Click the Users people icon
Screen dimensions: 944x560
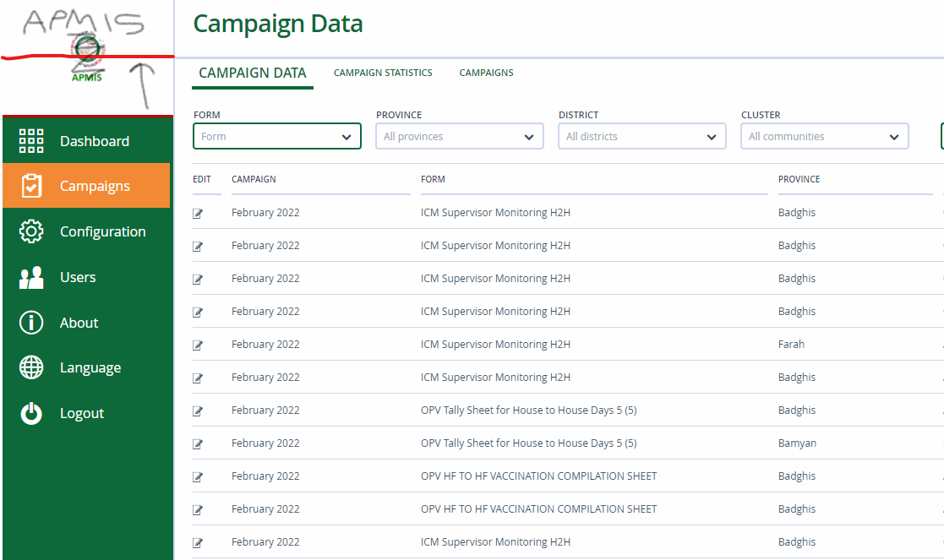coord(30,276)
